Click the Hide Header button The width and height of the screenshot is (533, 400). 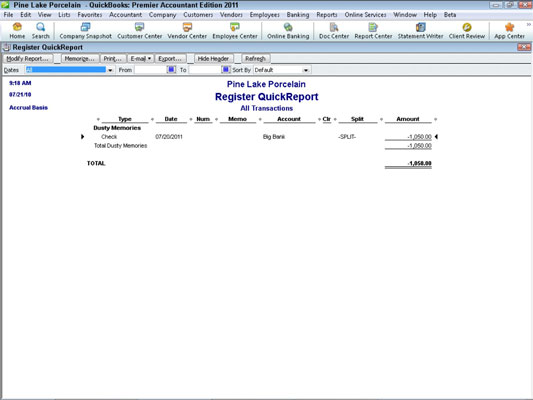(213, 59)
